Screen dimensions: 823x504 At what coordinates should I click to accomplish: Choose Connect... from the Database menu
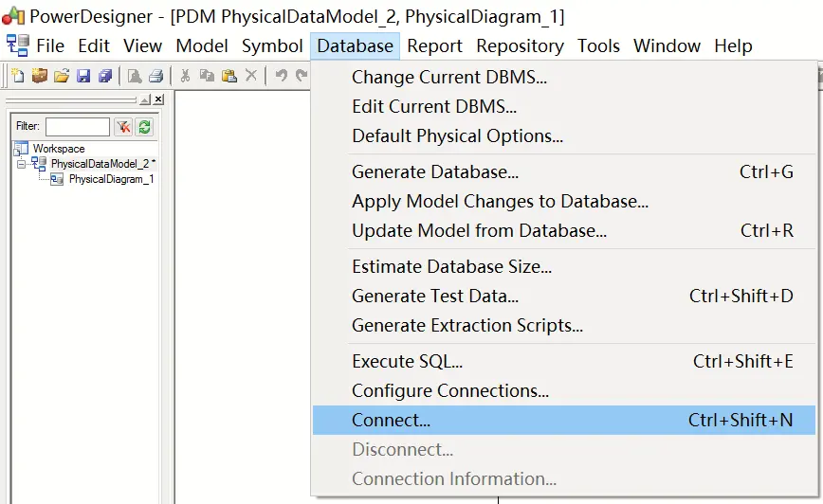point(391,420)
